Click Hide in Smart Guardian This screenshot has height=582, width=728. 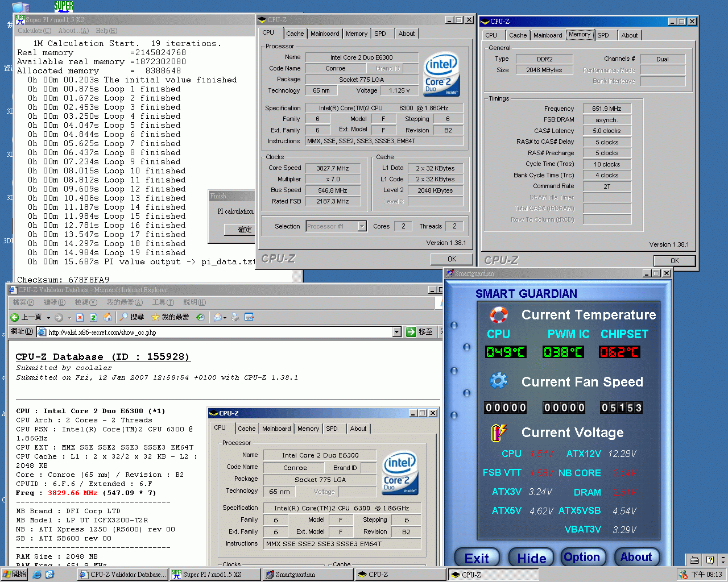click(x=531, y=558)
